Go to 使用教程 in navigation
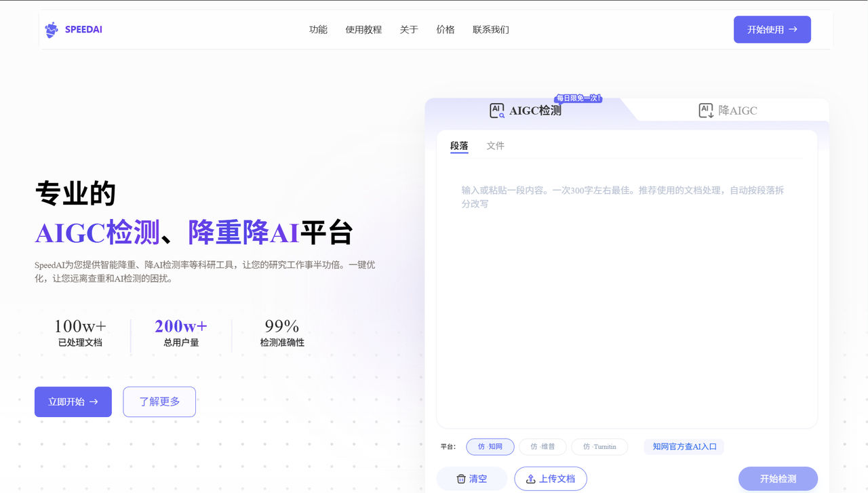868x493 pixels. tap(363, 30)
